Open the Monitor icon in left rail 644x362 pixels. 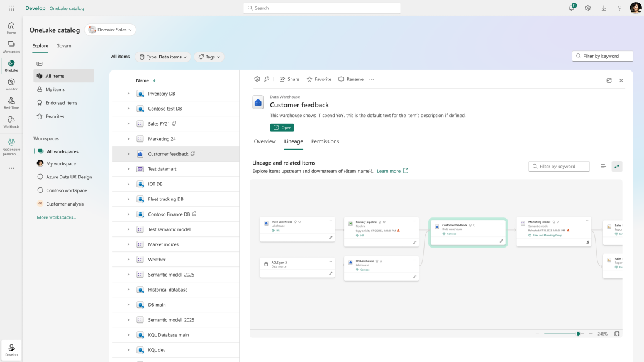[x=11, y=83]
